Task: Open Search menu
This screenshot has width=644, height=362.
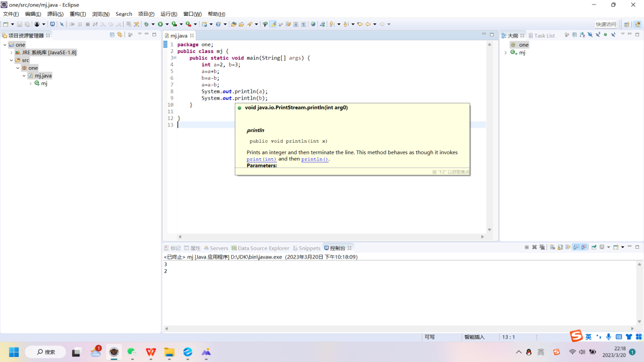Action: tap(124, 14)
